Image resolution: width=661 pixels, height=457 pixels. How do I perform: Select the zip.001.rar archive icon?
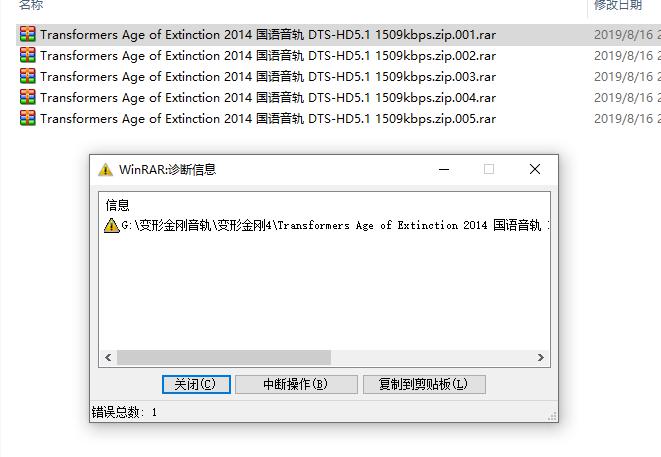click(x=28, y=34)
